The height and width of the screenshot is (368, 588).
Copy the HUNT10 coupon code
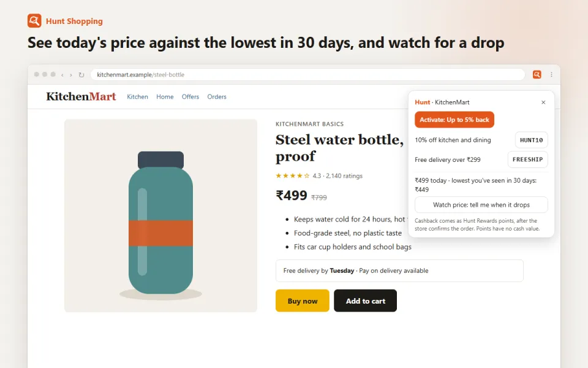pyautogui.click(x=532, y=140)
